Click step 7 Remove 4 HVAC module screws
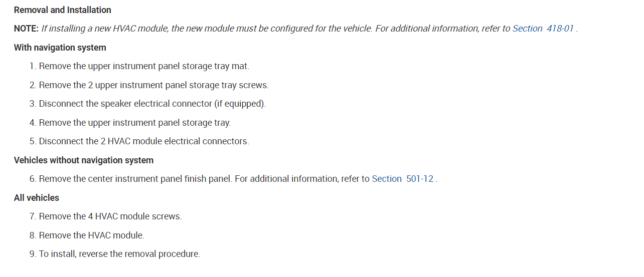This screenshot has height=277, width=644. [110, 216]
